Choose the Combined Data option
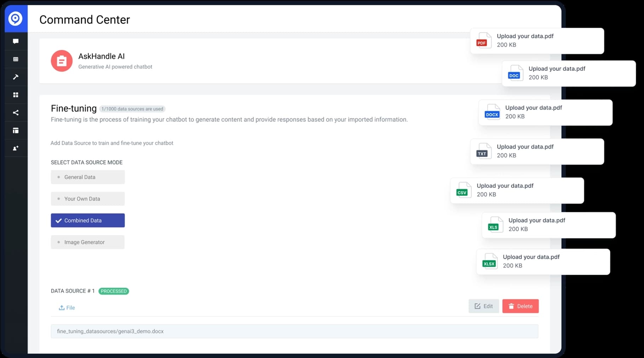Screen dimensions: 644x358 click(88, 220)
